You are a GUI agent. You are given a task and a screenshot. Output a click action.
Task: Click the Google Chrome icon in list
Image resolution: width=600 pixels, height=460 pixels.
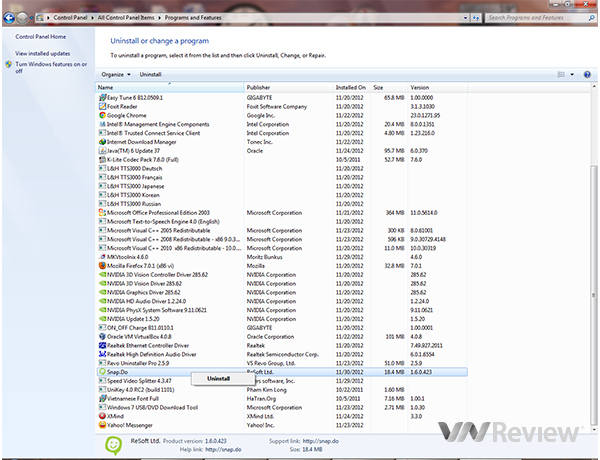(x=102, y=115)
